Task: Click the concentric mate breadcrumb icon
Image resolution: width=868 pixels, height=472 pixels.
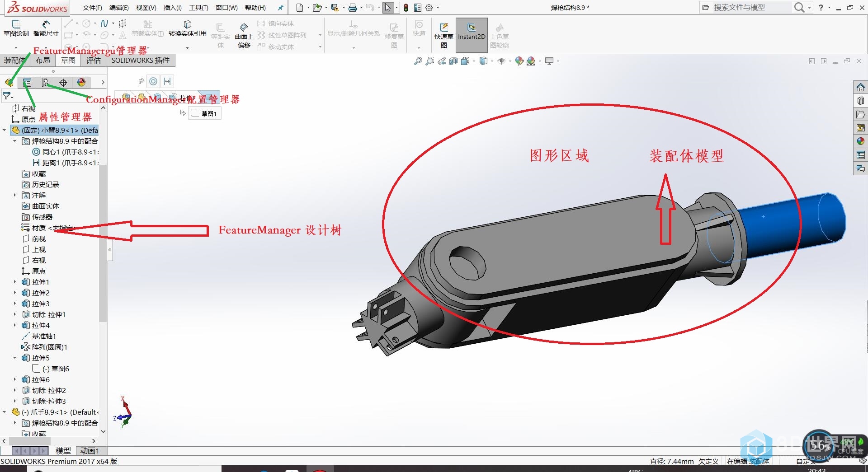Action: (x=154, y=81)
